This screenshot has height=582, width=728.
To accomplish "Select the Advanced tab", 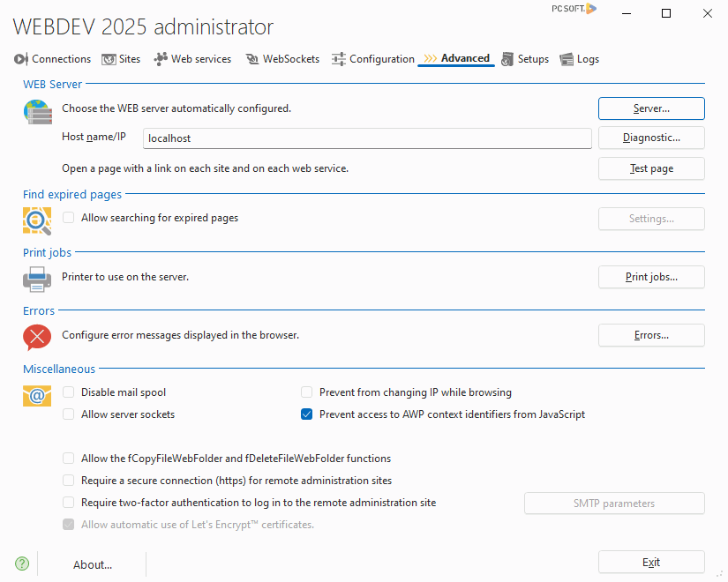I will 456,58.
